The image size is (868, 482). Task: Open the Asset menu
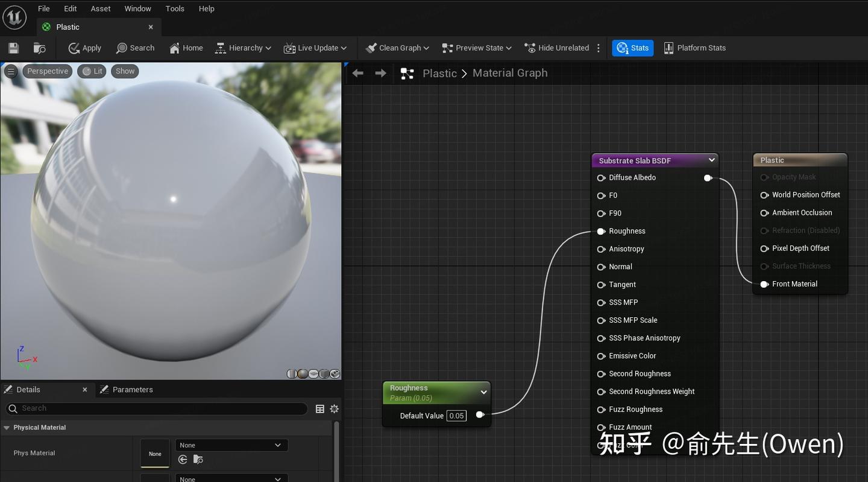pyautogui.click(x=101, y=8)
